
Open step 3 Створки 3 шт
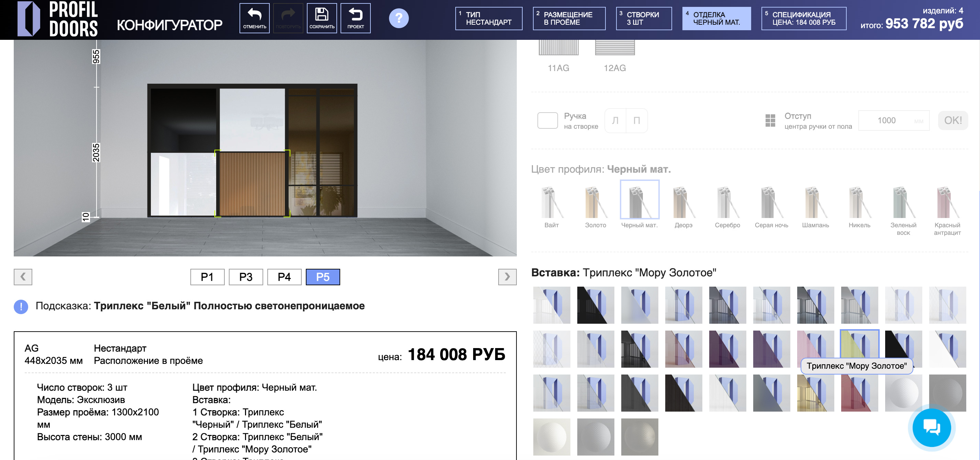[644, 18]
